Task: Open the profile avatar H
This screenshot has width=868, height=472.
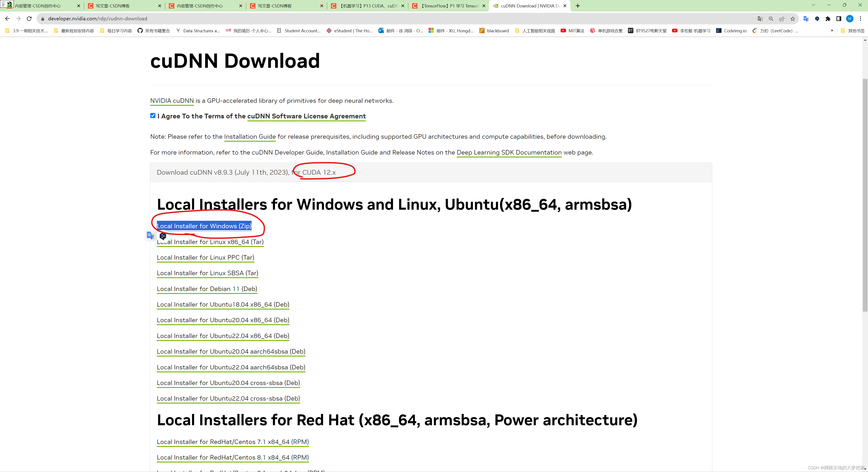Action: [x=850, y=19]
